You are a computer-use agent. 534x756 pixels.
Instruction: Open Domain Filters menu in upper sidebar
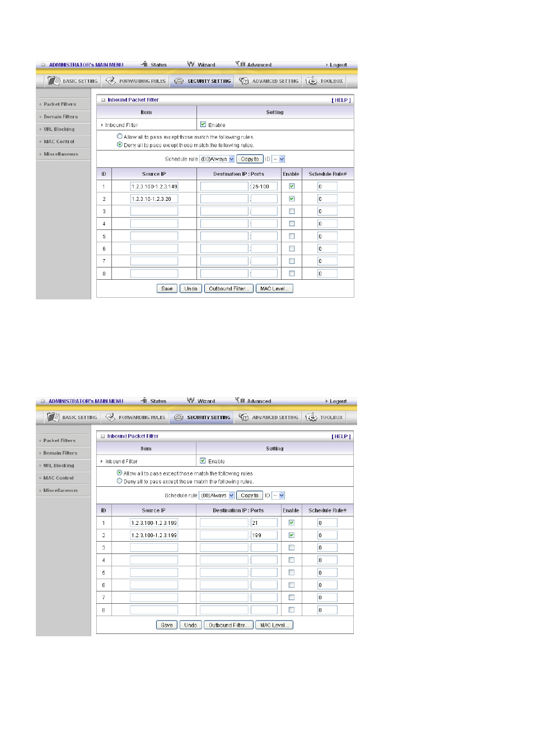pos(60,116)
